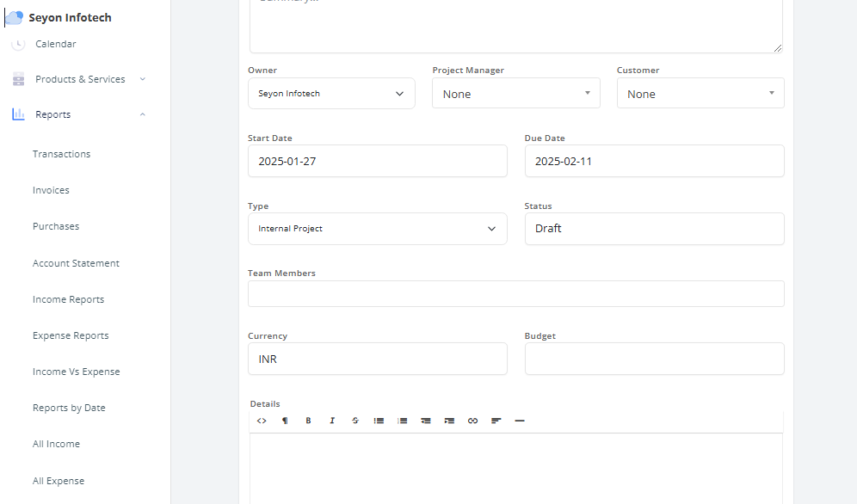Click the Budget input field

(654, 359)
